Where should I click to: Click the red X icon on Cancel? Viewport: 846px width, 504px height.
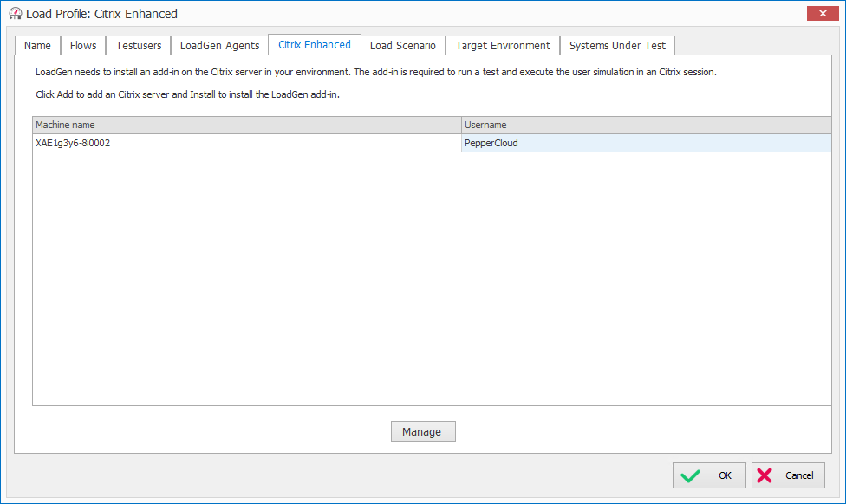[x=765, y=475]
